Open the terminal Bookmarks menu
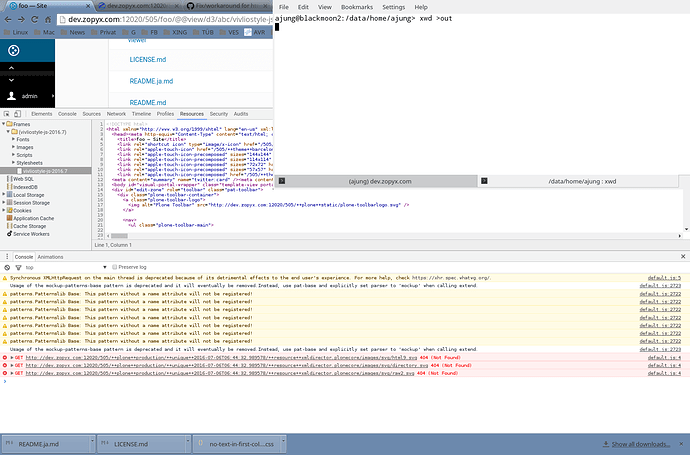Image resolution: width=690 pixels, height=455 pixels. coord(357,7)
